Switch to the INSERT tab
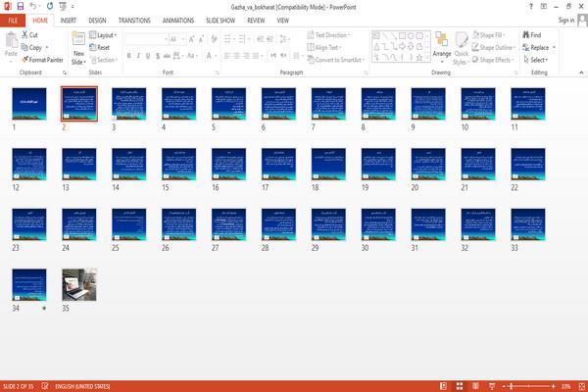The image size is (588, 392). [x=69, y=21]
